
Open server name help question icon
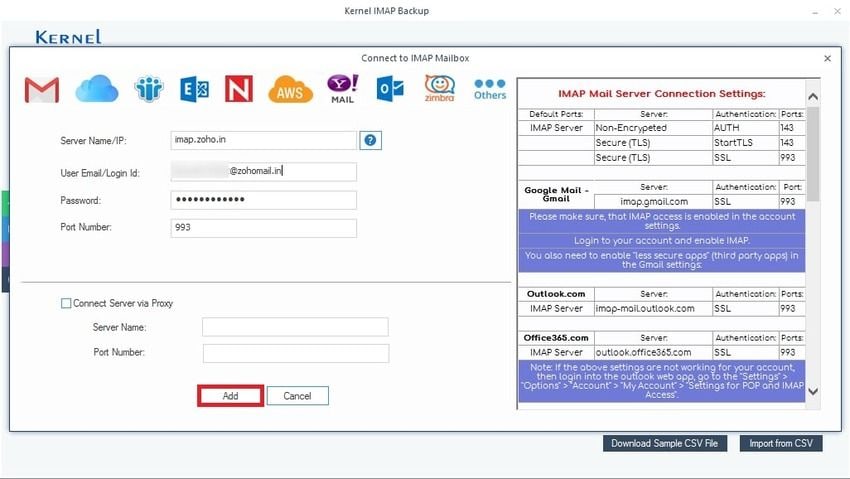point(370,140)
